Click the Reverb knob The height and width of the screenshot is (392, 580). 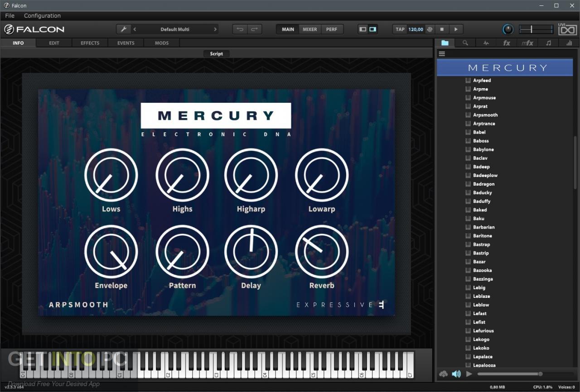[322, 251]
